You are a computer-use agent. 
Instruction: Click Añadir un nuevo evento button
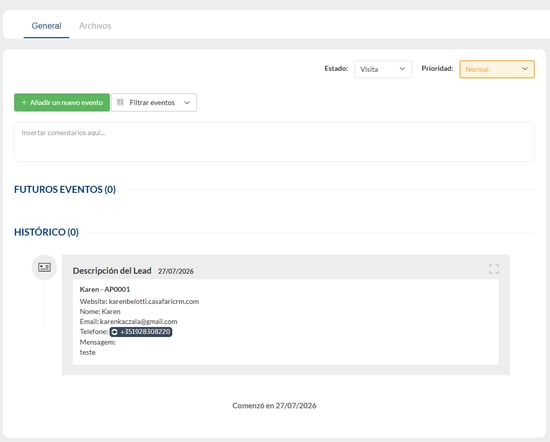[x=62, y=102]
